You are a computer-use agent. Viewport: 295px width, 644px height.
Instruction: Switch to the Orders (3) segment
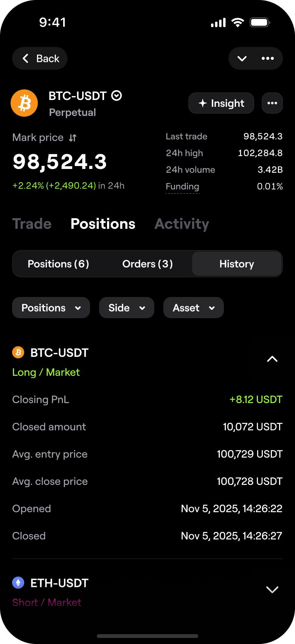pyautogui.click(x=147, y=264)
